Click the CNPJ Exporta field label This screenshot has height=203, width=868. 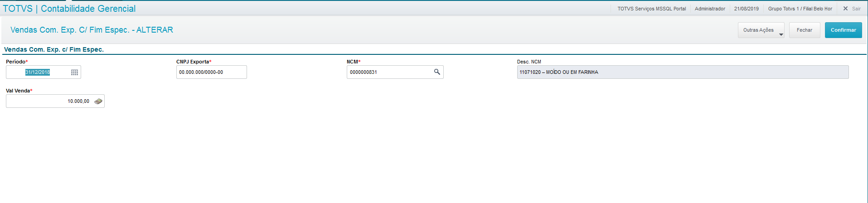click(194, 62)
